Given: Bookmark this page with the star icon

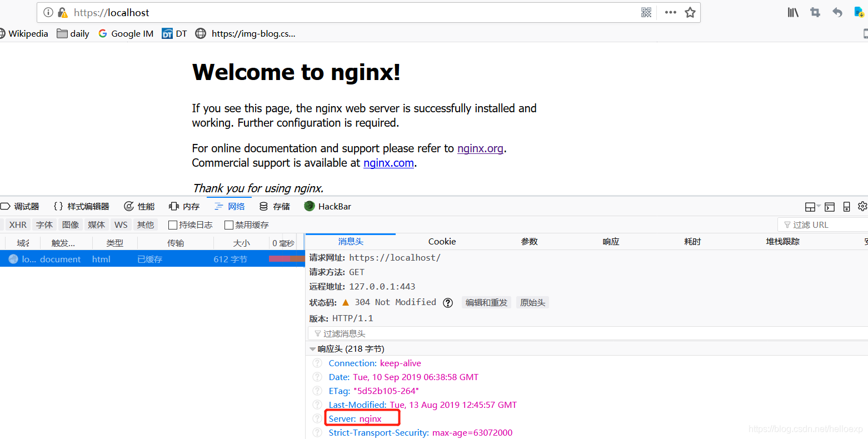Looking at the screenshot, I should tap(690, 12).
